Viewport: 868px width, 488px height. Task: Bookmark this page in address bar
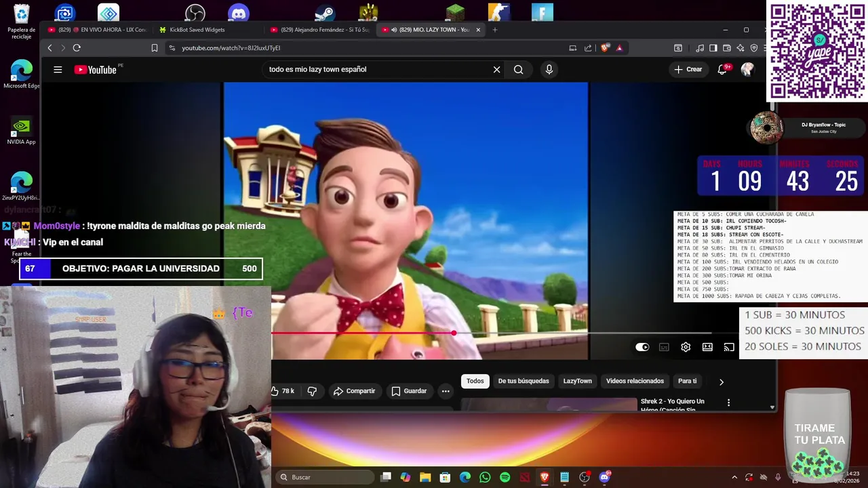(155, 47)
